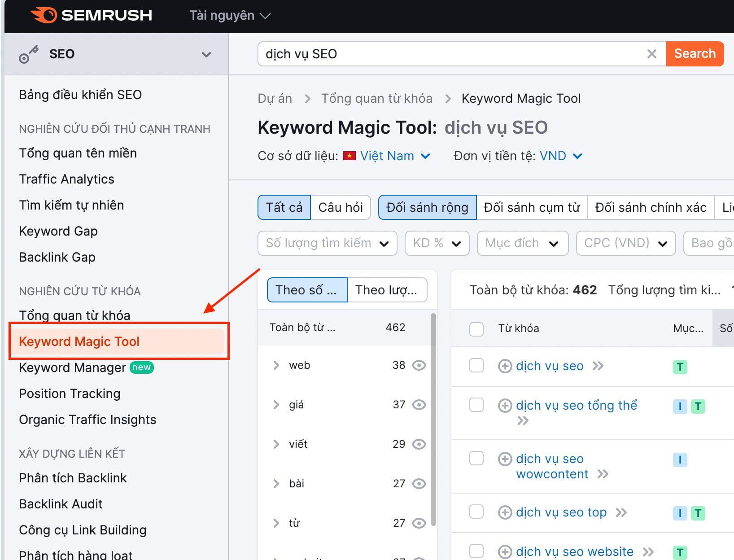Toggle visibility eye for 'giá' group
The image size is (734, 560).
point(419,405)
